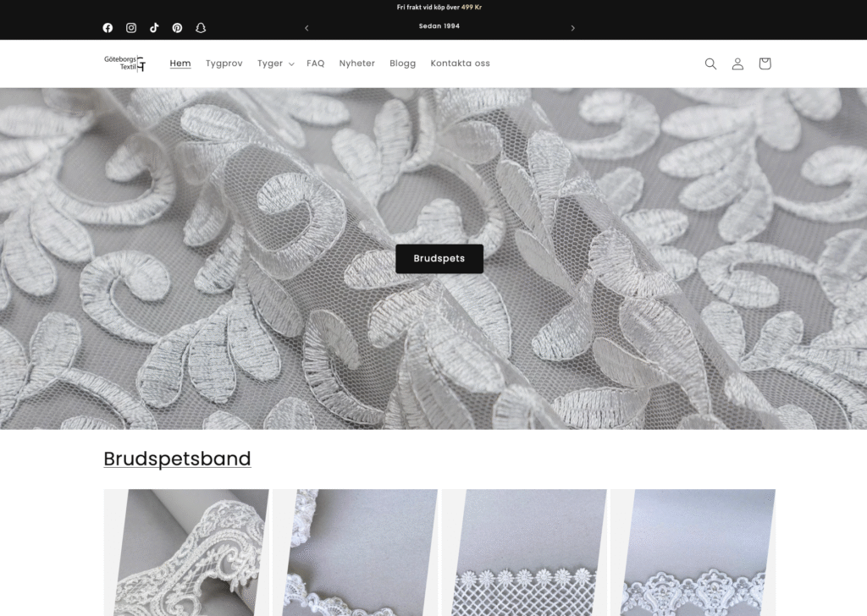The image size is (867, 616).
Task: Click the Göteborgs Textil logo
Action: 125,63
